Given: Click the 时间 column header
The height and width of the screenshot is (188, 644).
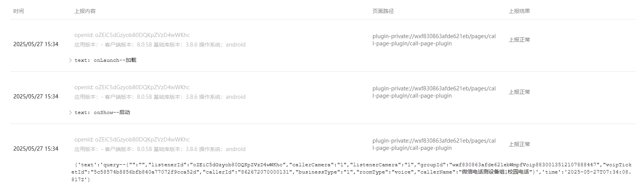Looking at the screenshot, I should click(19, 11).
